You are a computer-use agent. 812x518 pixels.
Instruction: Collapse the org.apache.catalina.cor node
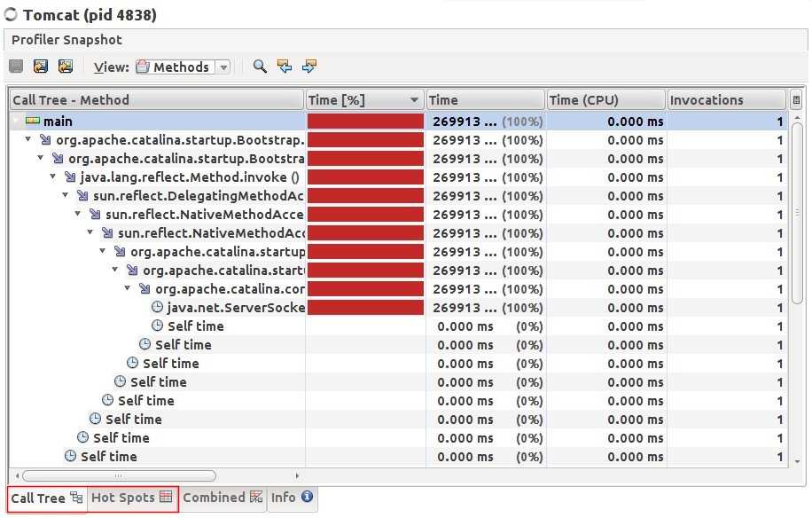pyautogui.click(x=128, y=288)
